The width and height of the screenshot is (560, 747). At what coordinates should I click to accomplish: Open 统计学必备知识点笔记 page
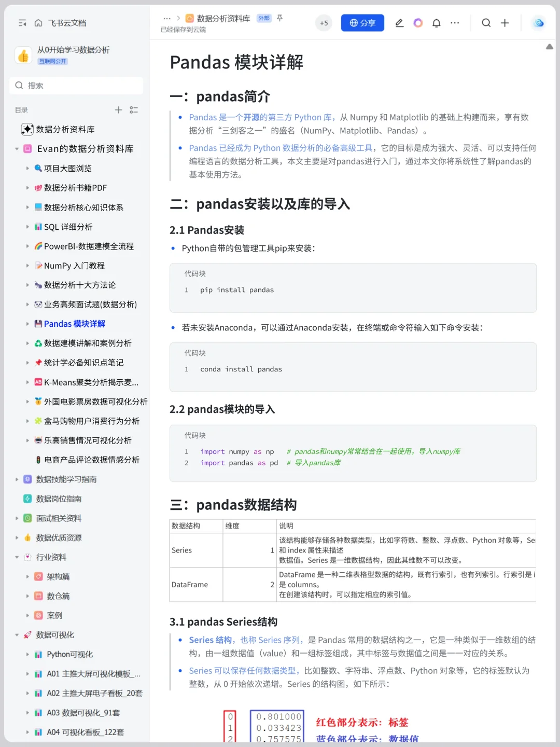click(83, 363)
